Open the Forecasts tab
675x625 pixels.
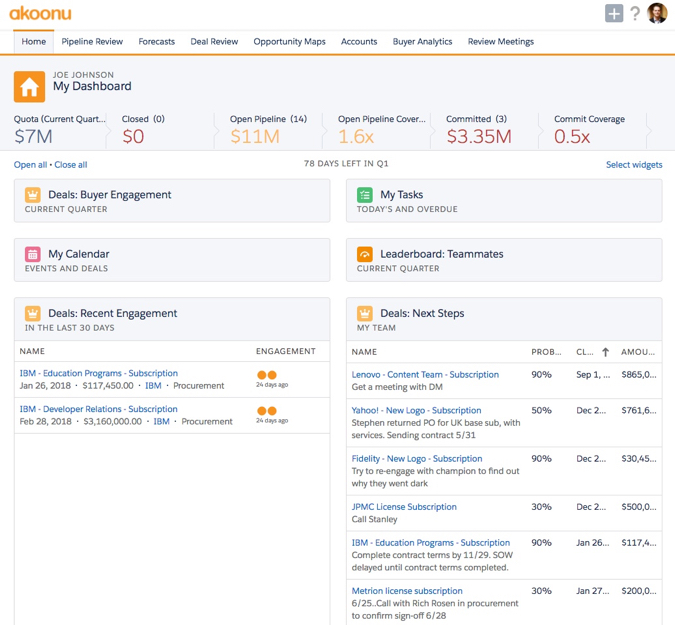157,42
